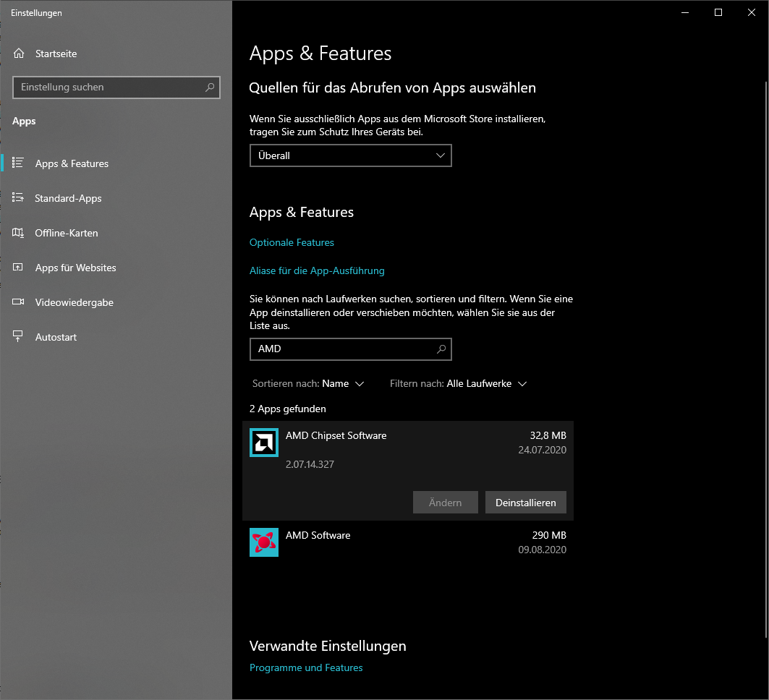Click the Ändern button
Screen dimensions: 769x700
(446, 503)
